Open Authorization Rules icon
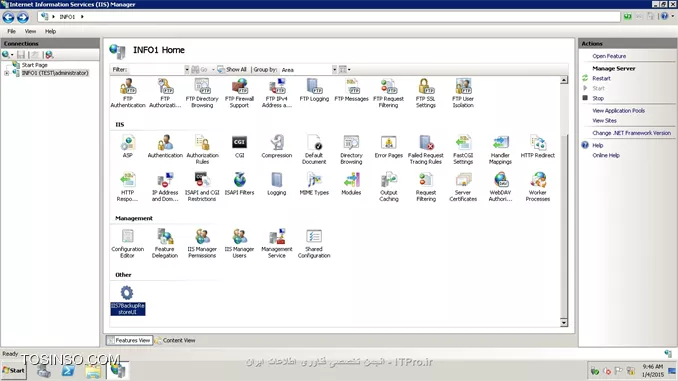The image size is (678, 381). [x=202, y=149]
